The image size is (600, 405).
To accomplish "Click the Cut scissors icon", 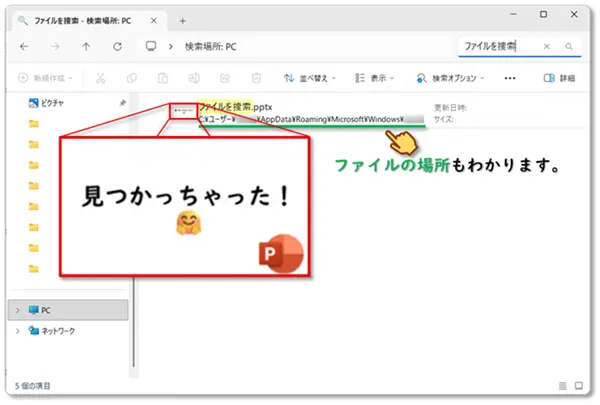I will point(101,78).
